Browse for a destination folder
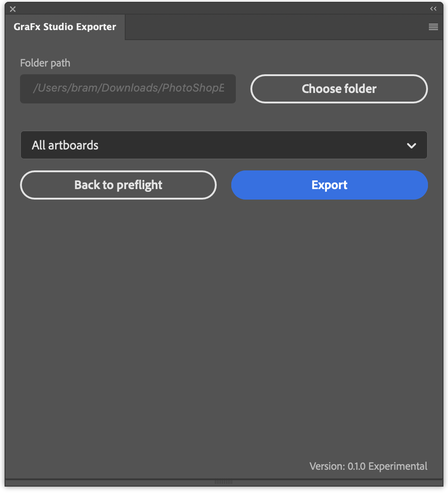This screenshot has width=448, height=493. (339, 89)
